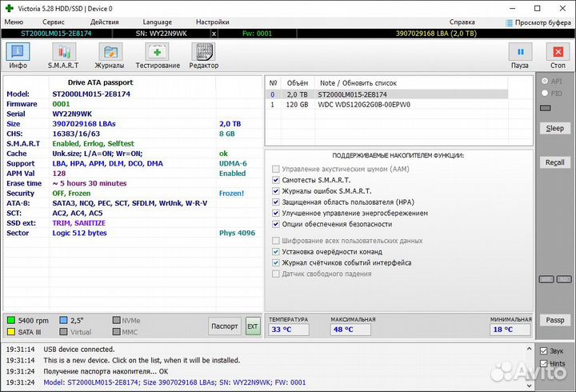Click the Sleep button
576x392 pixels.
coord(554,128)
